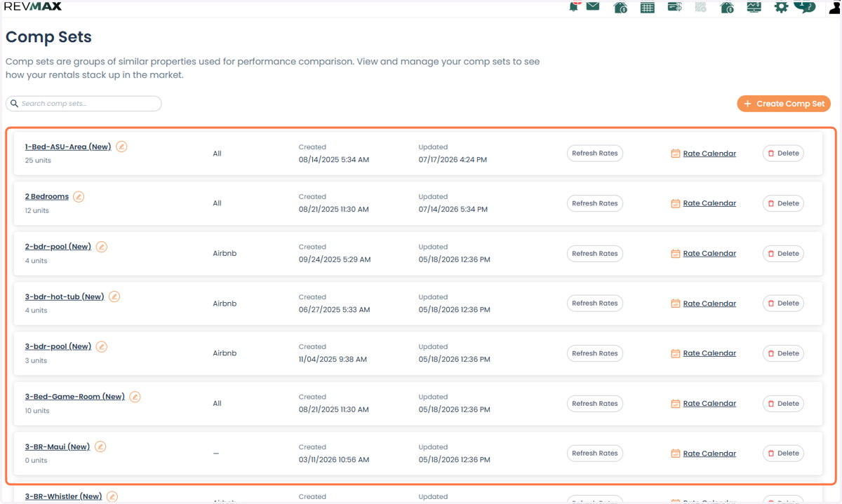Click updated date '07/17/2026 4:24 PM'
The height and width of the screenshot is (504, 842).
[x=453, y=160]
